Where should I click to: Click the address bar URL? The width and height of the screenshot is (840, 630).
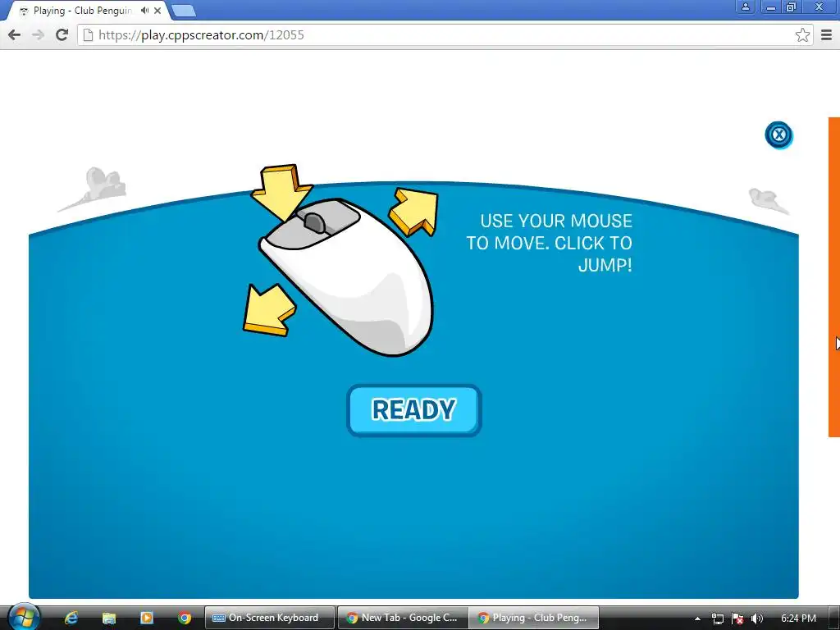201,34
